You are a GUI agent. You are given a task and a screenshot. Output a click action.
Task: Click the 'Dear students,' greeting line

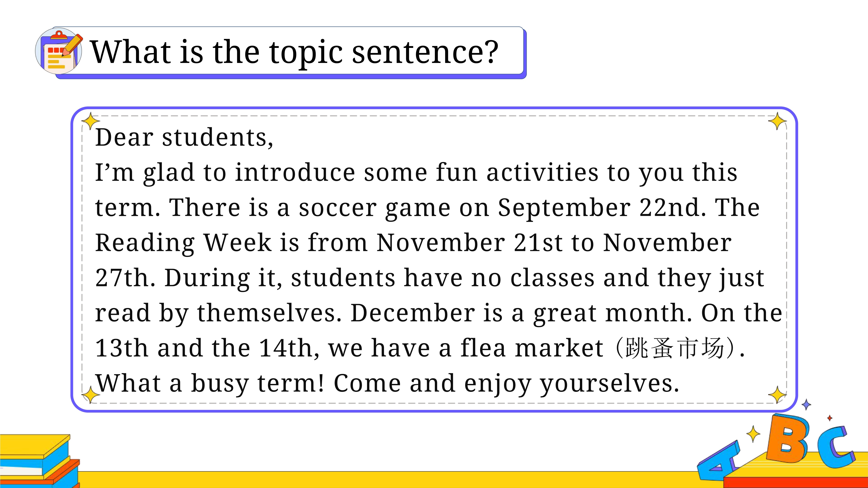pos(184,137)
